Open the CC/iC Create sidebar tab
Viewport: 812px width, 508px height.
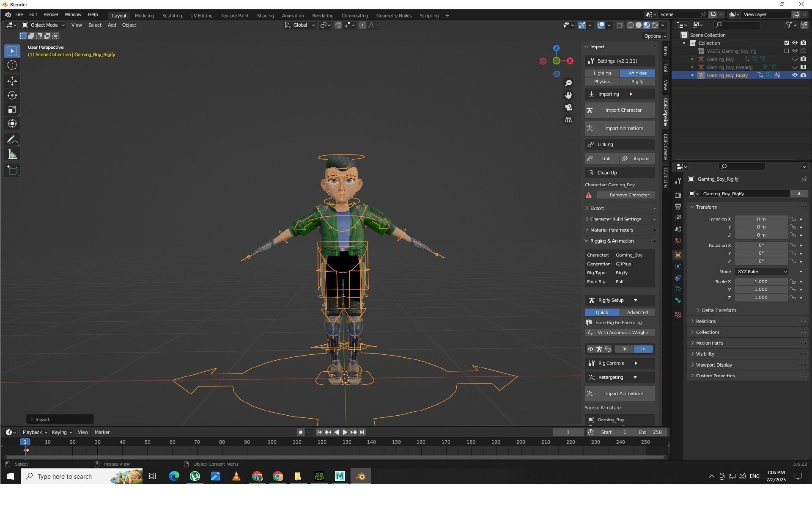665,147
